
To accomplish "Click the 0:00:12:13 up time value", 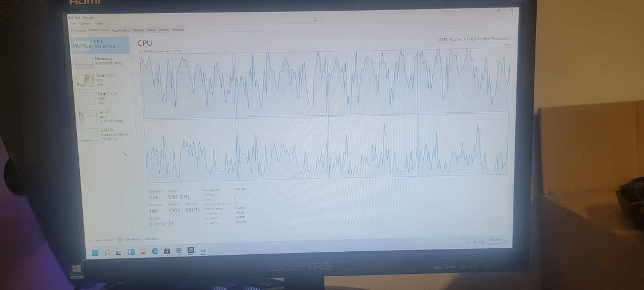I will (x=162, y=224).
